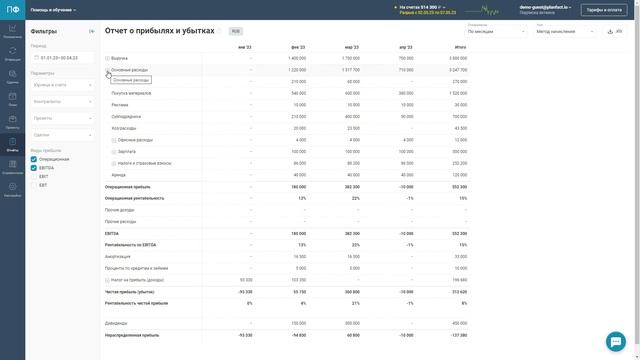This screenshot has width=640, height=360.
Task: Download the report as XLS
Action: click(614, 31)
